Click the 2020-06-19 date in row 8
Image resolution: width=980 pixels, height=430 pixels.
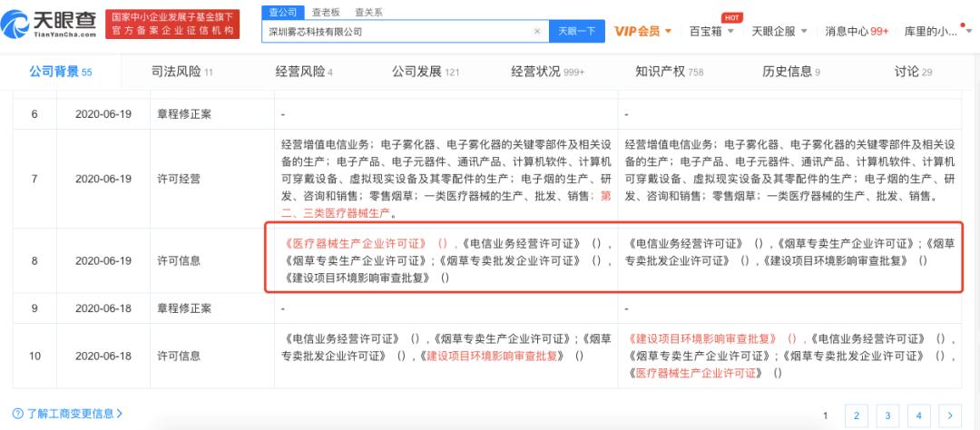pyautogui.click(x=103, y=260)
